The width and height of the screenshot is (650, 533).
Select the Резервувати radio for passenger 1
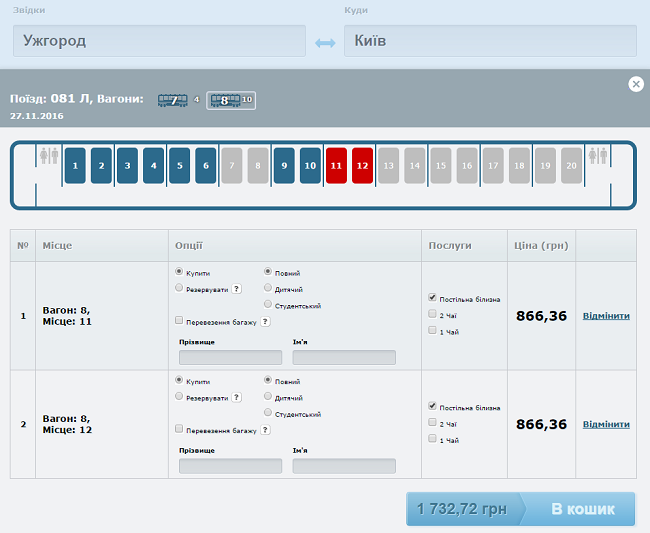tap(179, 288)
